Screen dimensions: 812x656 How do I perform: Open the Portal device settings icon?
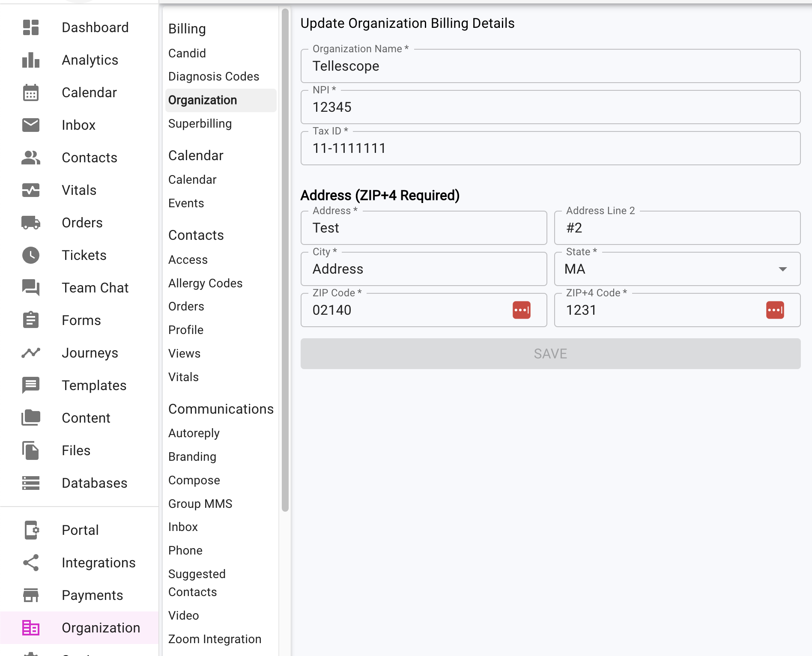coord(31,530)
